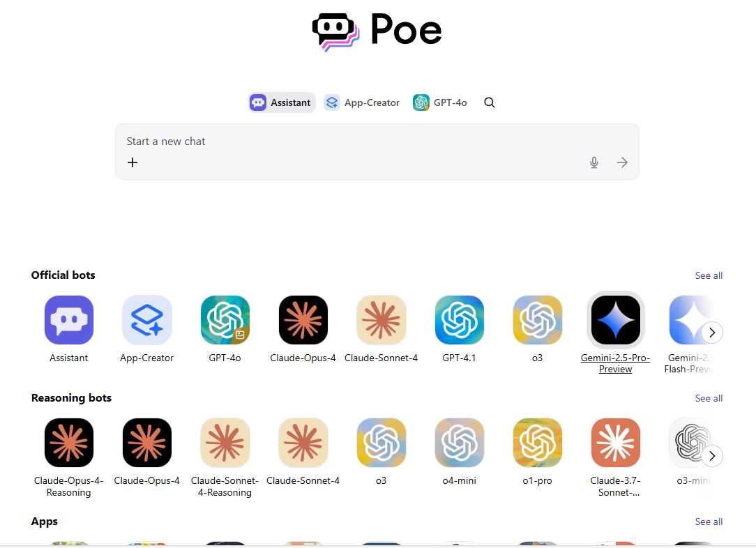Select the GPT-4o bot tab
The image size is (756, 548).
point(440,102)
